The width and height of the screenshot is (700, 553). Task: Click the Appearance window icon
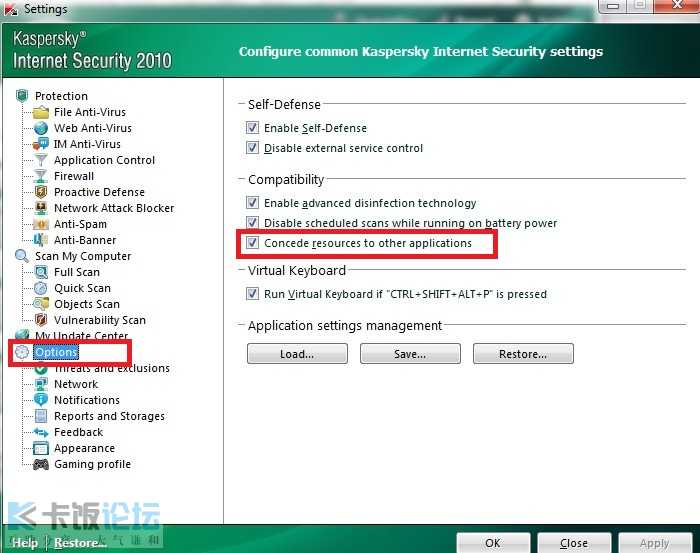tap(41, 448)
